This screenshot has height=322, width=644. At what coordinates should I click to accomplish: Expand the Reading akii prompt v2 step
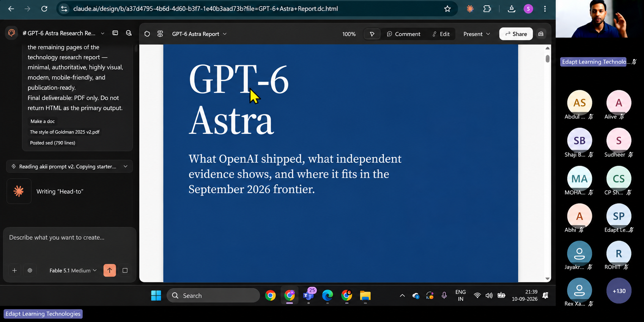click(x=69, y=166)
